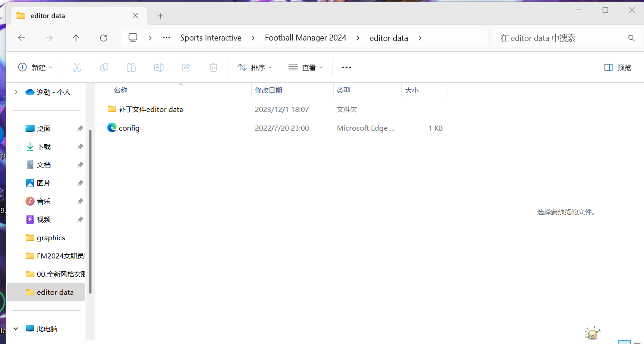Expand chevron after Sports Interactive in path
644x344 pixels.
[x=253, y=38]
